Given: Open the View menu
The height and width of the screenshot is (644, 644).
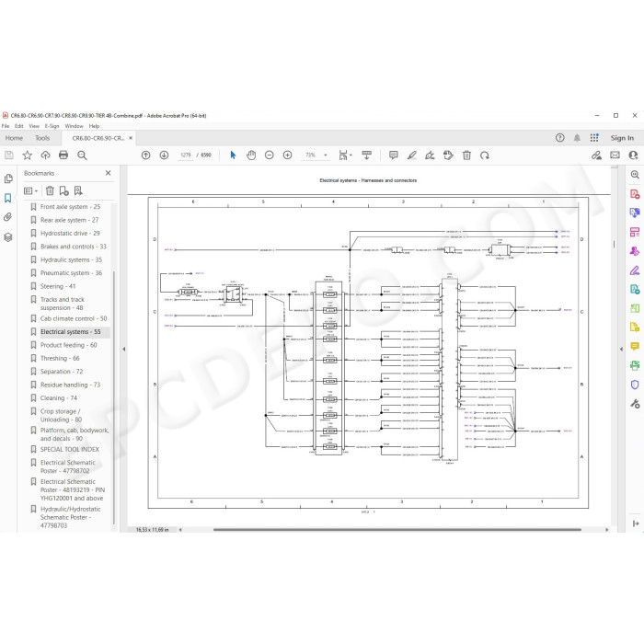Looking at the screenshot, I should point(34,126).
